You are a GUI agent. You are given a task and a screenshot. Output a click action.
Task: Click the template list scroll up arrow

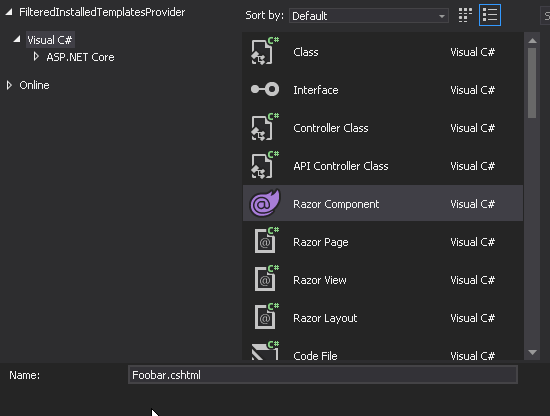click(532, 41)
